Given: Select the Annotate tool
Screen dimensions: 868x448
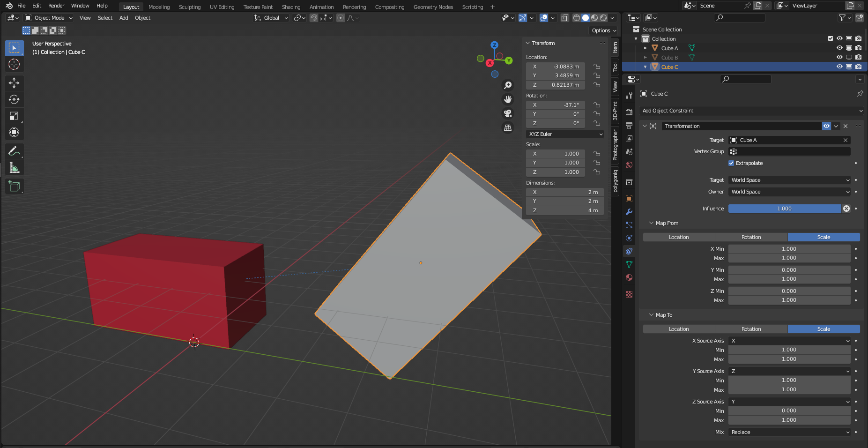Looking at the screenshot, I should pos(14,151).
